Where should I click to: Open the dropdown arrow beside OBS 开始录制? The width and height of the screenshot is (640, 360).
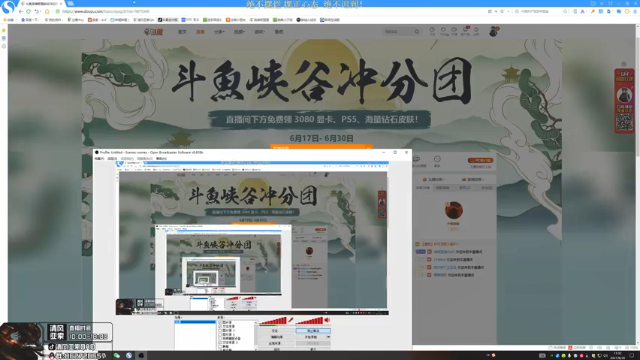328,337
